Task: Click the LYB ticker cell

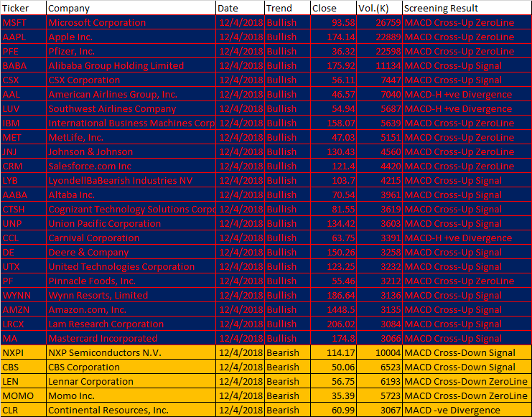Action: point(24,180)
